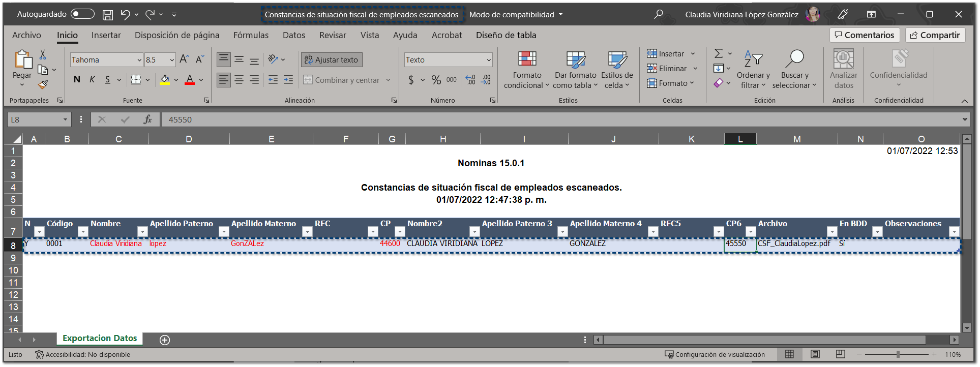Viewport: 980px width, 367px height.
Task: Toggle the Autoguardado switch
Action: tap(82, 14)
